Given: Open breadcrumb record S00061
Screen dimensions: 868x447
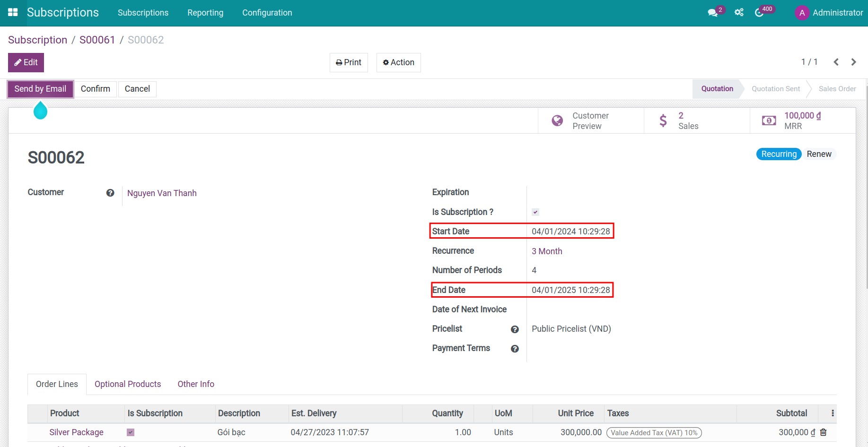Looking at the screenshot, I should [x=97, y=40].
